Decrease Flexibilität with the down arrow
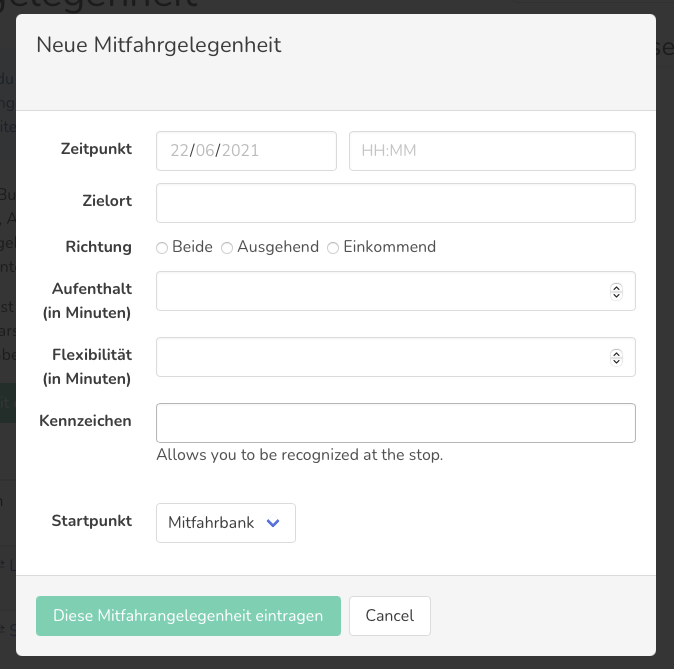 616,362
